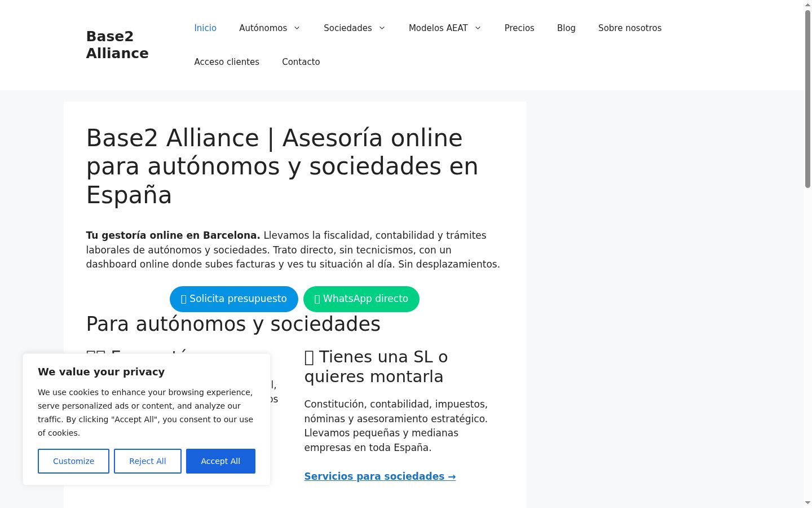812x508 pixels.
Task: Click the WhatsApp directo button
Action: tap(361, 299)
